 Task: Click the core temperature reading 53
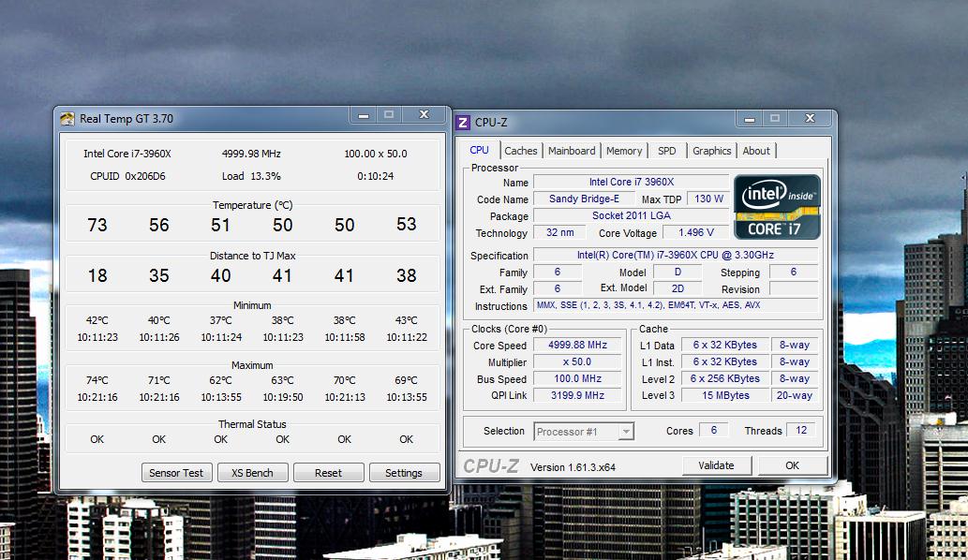coord(406,224)
